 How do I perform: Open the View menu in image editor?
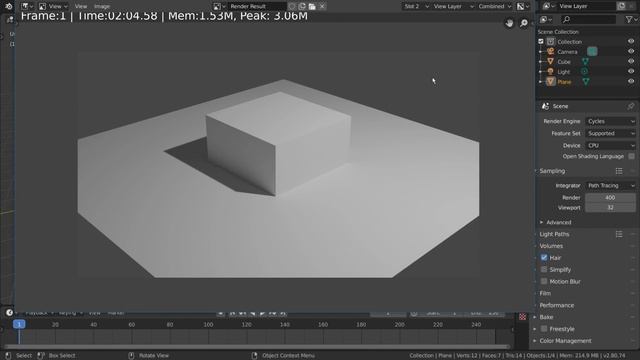81,6
